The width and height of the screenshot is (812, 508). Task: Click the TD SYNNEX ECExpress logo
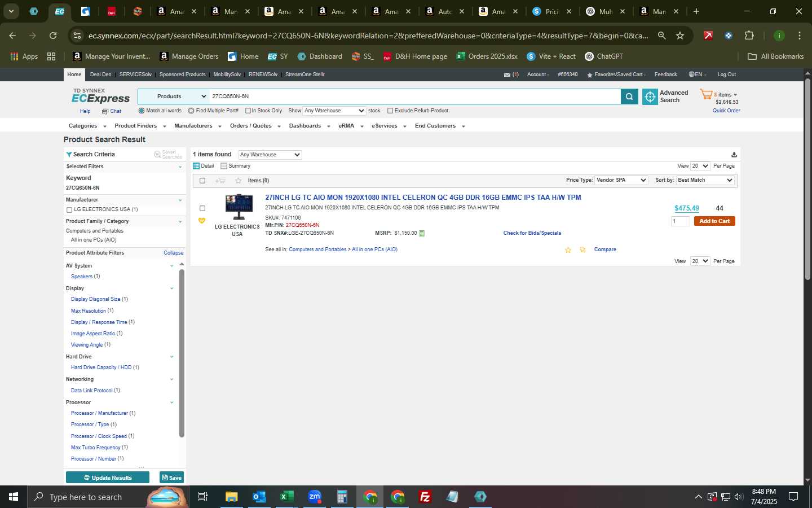(x=100, y=96)
